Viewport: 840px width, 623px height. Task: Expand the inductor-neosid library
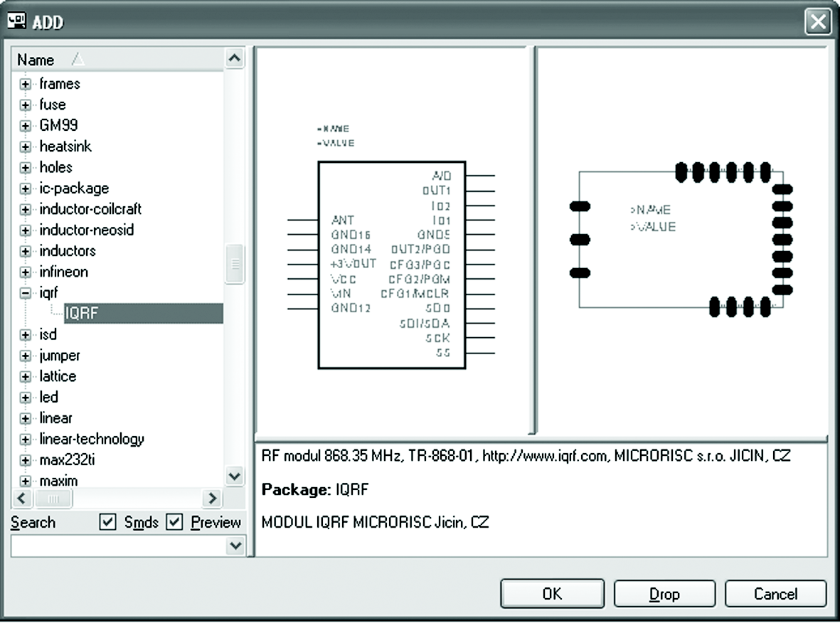coord(25,230)
